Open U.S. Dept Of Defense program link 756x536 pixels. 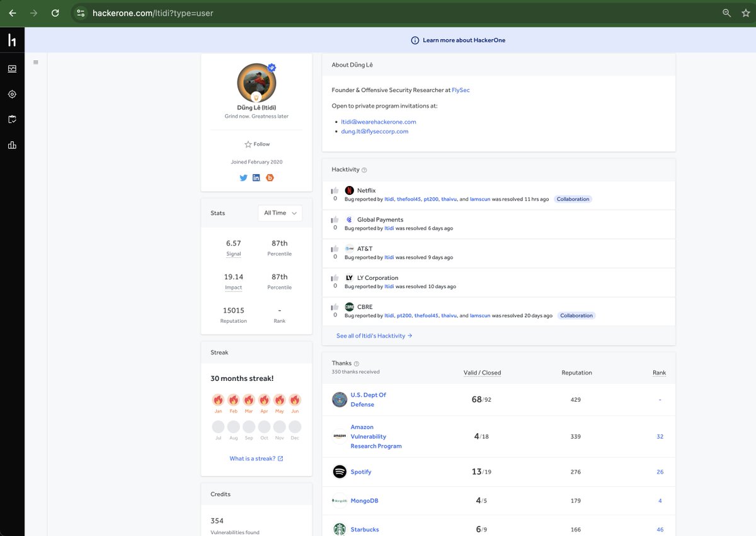coord(369,400)
